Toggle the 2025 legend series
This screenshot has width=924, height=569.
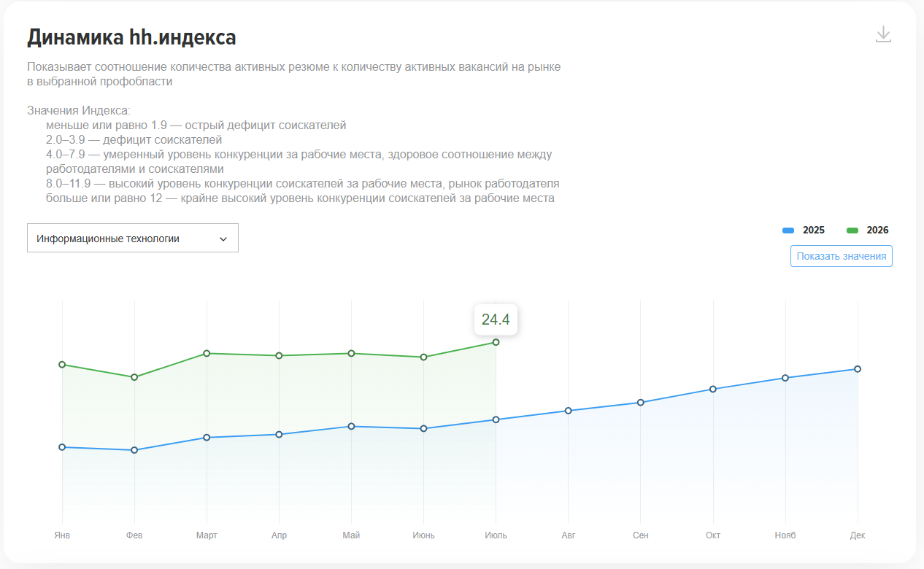coord(804,230)
